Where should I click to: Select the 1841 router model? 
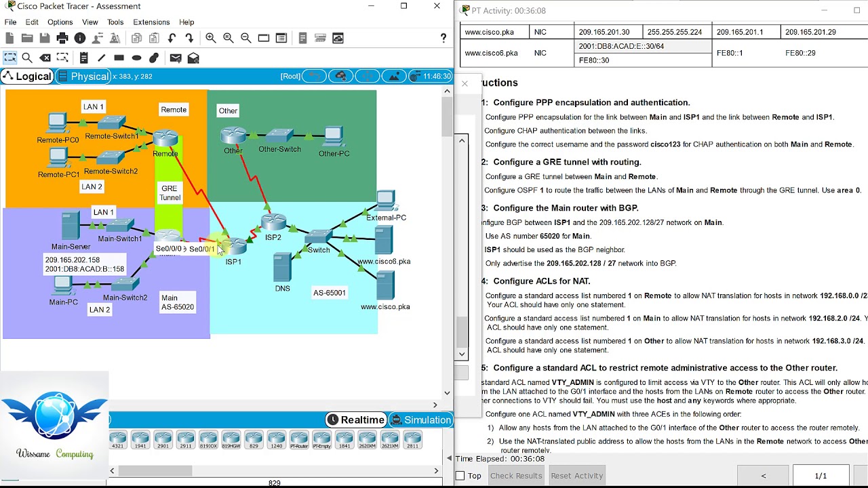[344, 440]
